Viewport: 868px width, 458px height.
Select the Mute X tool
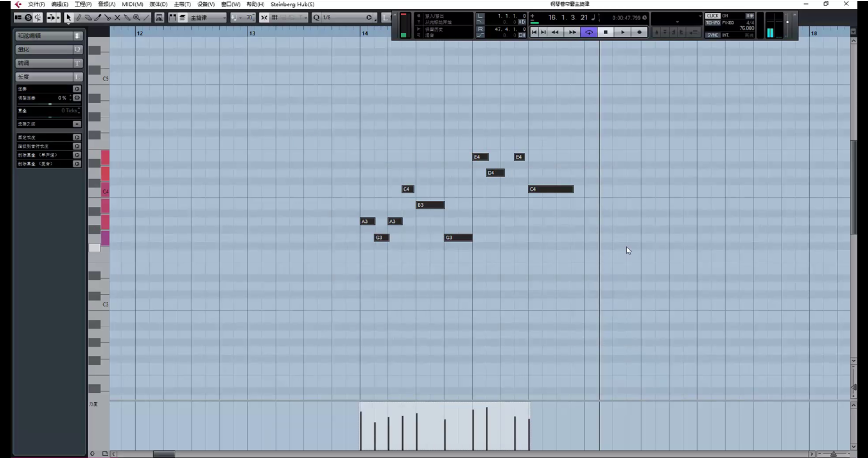point(117,18)
